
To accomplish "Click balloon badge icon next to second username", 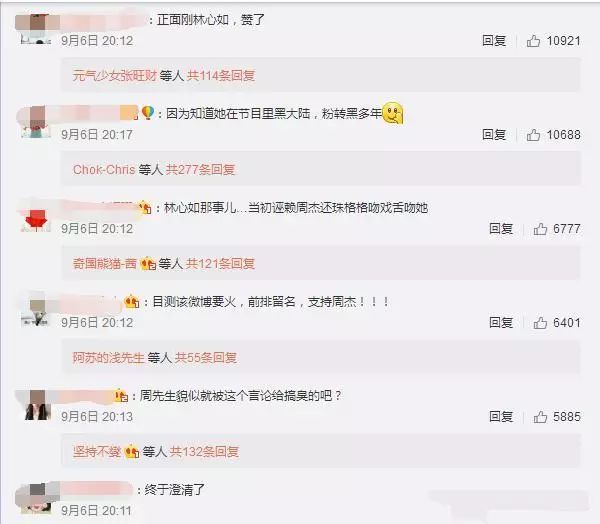I will pos(148,113).
